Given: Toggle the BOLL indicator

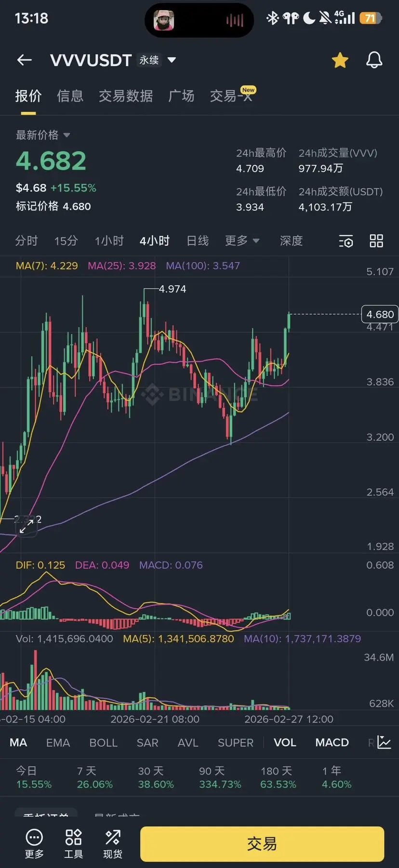Looking at the screenshot, I should click(x=103, y=743).
